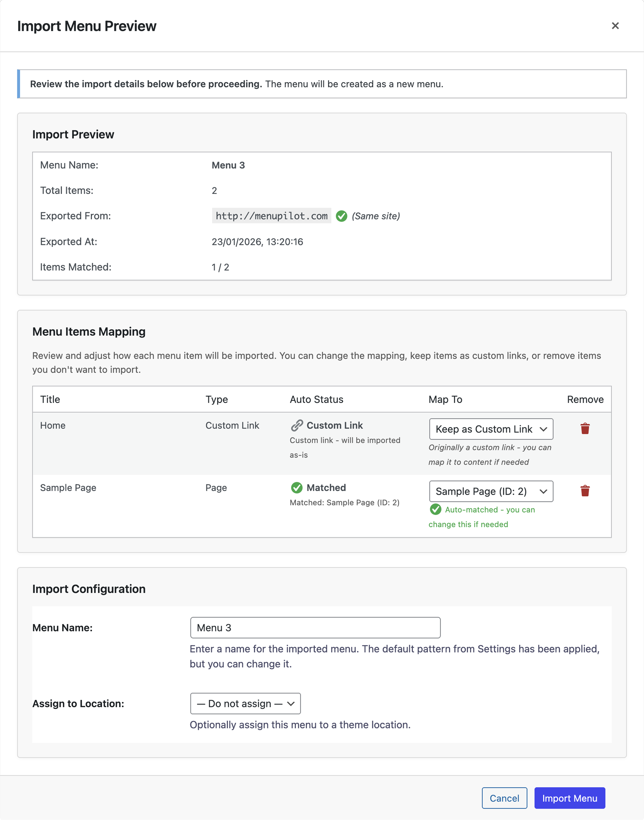Close the Import Menu Preview dialog
Screen dimensions: 644x820
coord(615,26)
